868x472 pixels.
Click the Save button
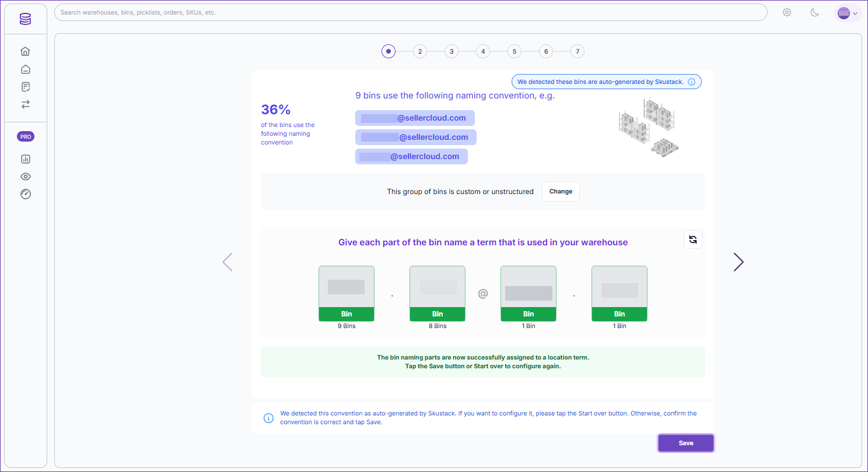click(686, 443)
